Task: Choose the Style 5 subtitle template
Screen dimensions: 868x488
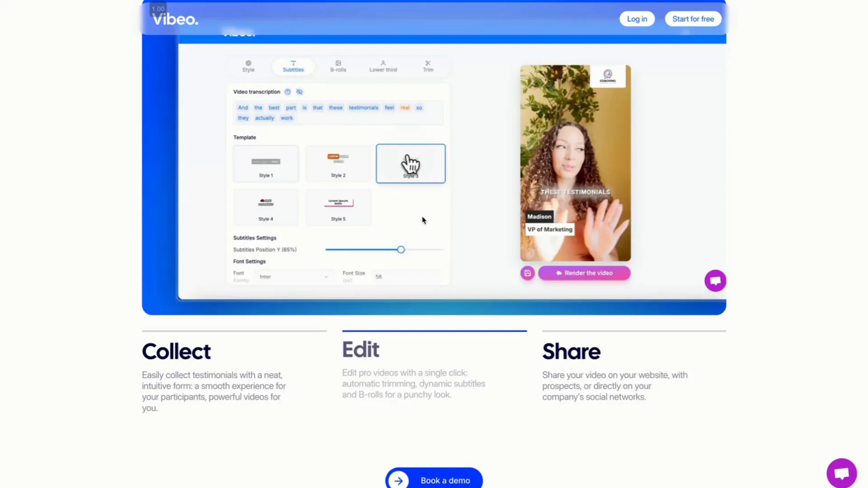Action: (x=338, y=207)
